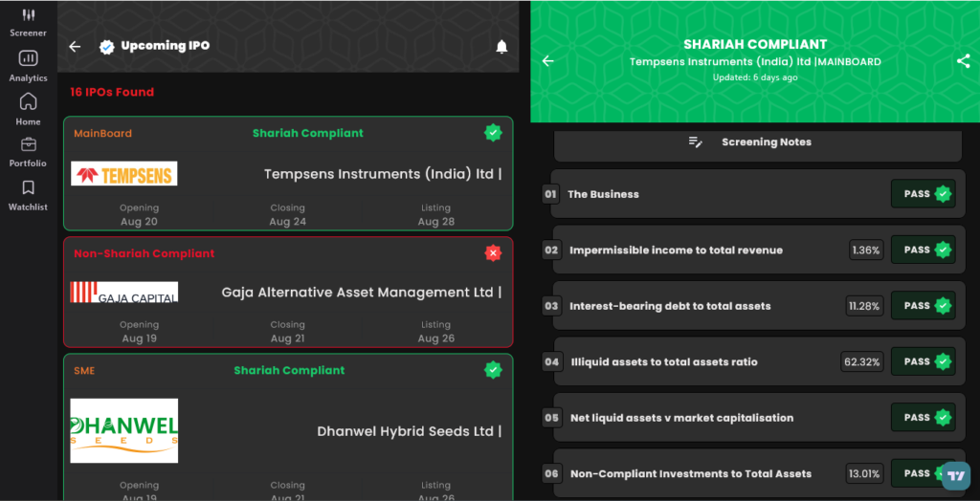Click Updated: 6 days ago text

point(755,77)
